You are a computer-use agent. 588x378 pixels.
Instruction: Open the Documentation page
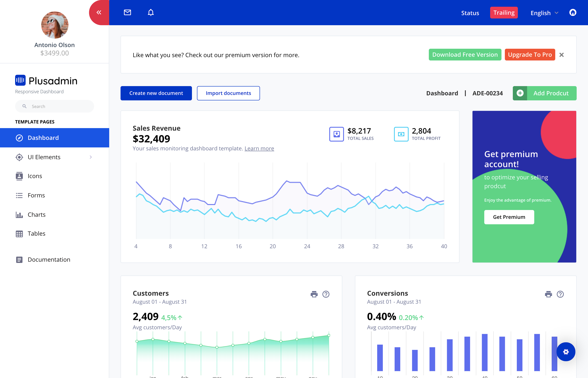click(x=54, y=260)
